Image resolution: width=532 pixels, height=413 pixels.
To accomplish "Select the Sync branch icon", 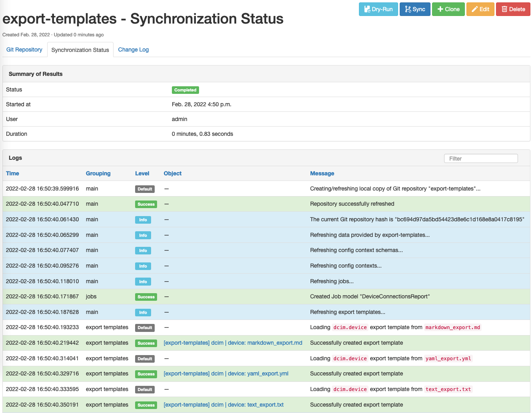I will [408, 9].
